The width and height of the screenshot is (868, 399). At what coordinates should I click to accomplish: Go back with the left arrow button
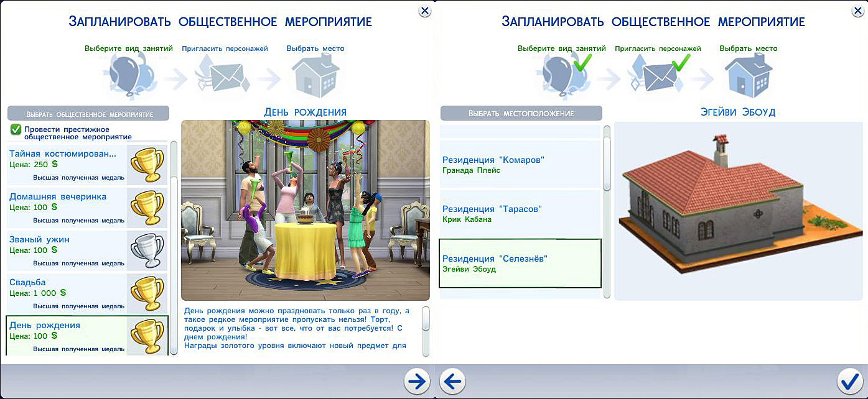[454, 380]
